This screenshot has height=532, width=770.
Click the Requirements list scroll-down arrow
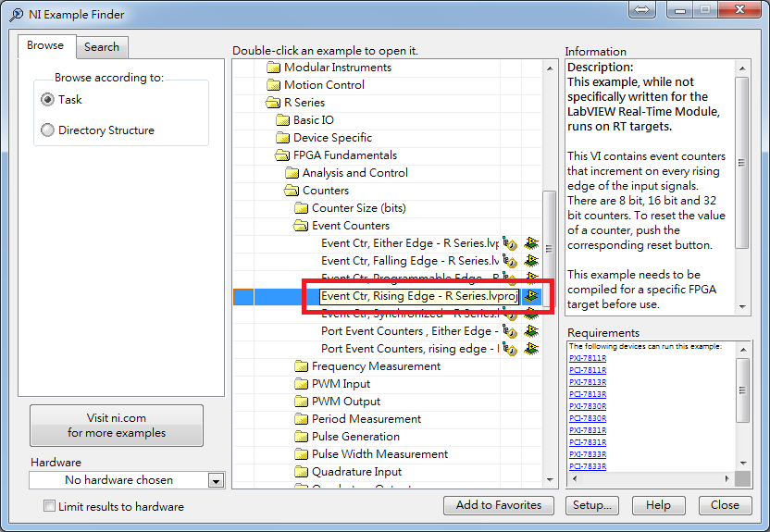(743, 464)
